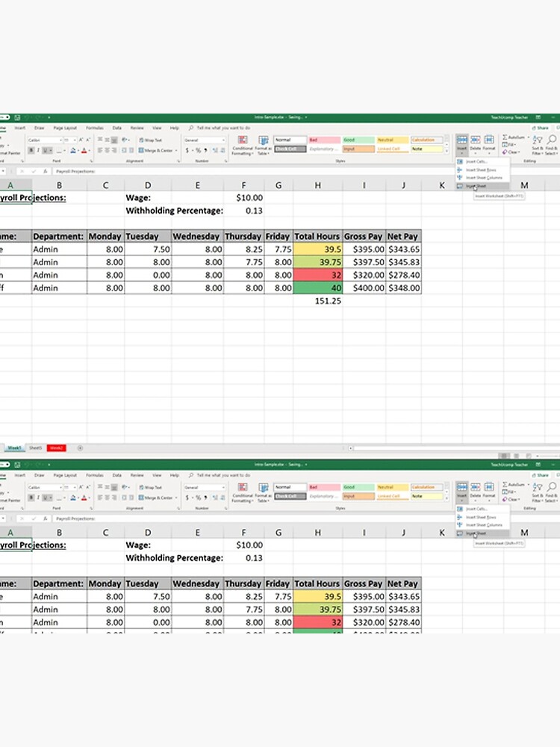Screen dimensions: 560x747
Task: Click the add new sheet plus icon
Action: (x=80, y=447)
